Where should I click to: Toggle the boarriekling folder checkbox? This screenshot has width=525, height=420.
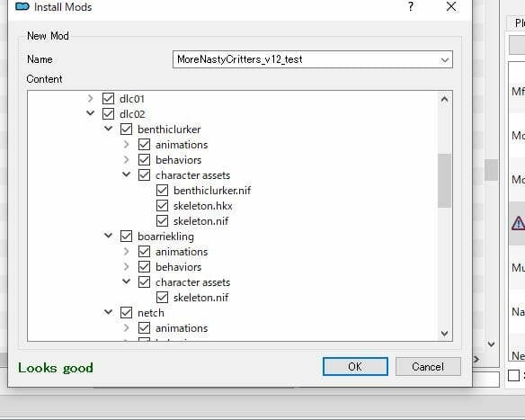coord(126,237)
